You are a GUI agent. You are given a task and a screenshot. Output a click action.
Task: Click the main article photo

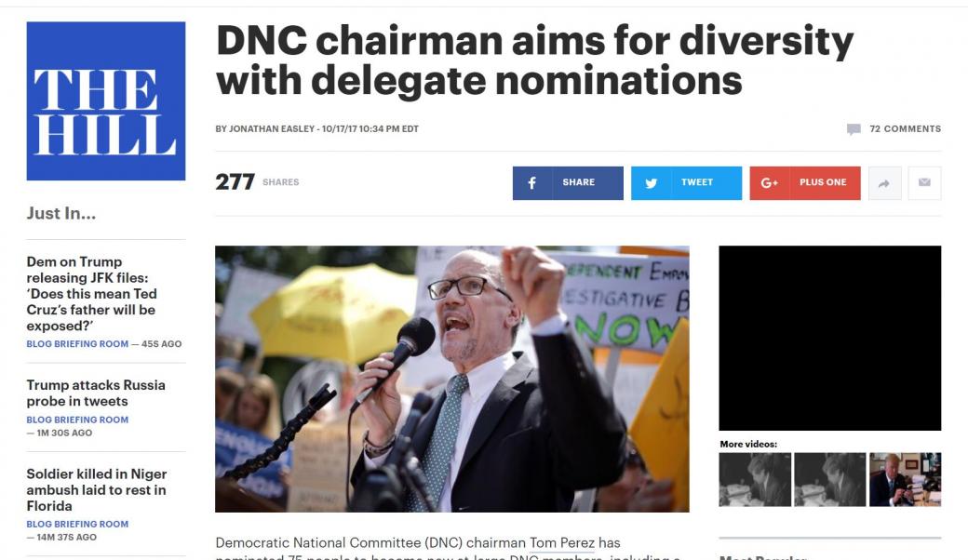(x=452, y=380)
